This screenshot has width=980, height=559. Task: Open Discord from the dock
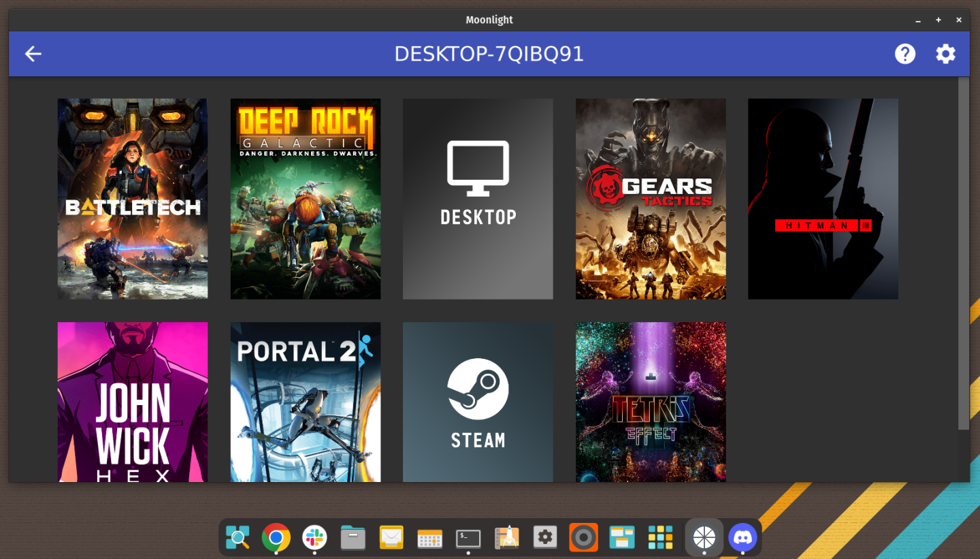[742, 537]
